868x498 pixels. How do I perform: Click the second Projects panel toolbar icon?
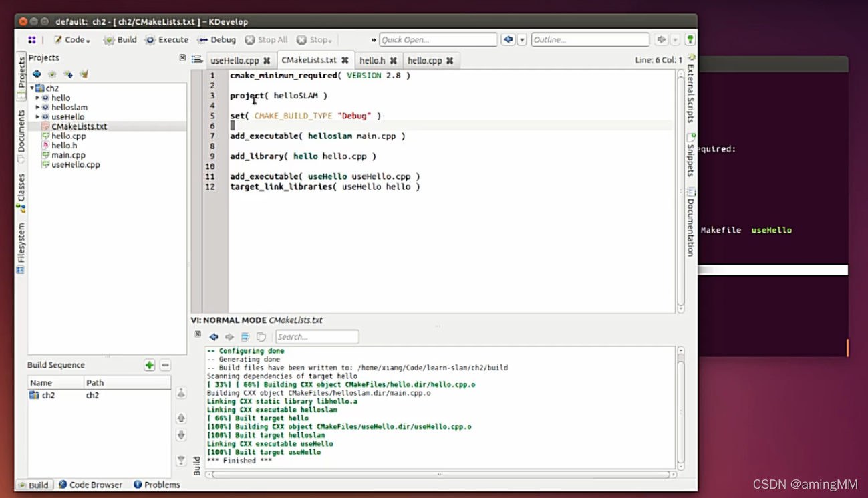[x=52, y=74]
